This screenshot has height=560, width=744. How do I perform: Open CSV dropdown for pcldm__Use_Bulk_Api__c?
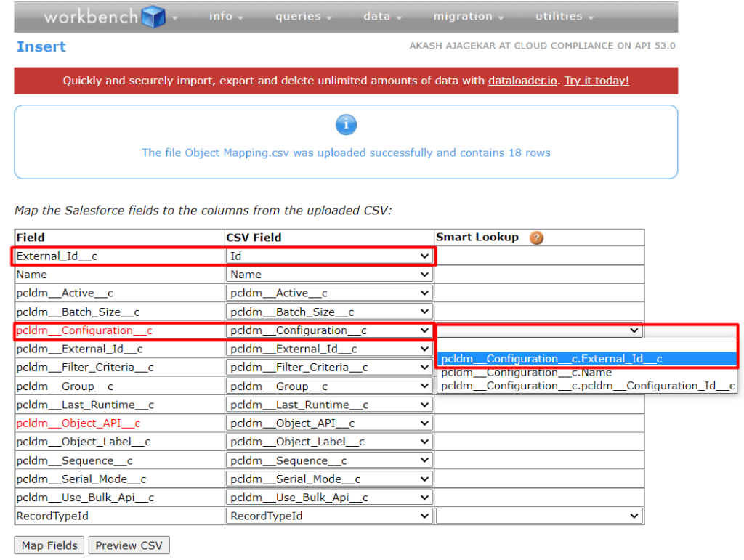coord(329,498)
